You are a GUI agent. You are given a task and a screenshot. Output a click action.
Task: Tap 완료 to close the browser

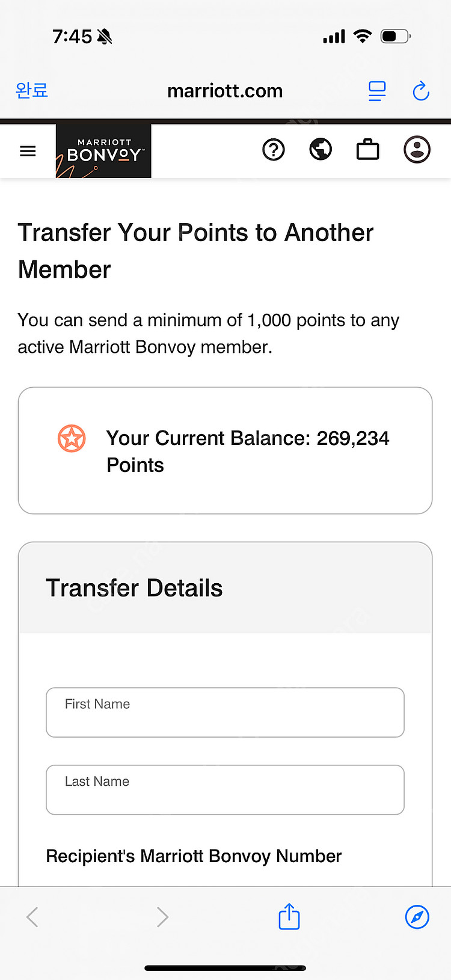[x=32, y=90]
